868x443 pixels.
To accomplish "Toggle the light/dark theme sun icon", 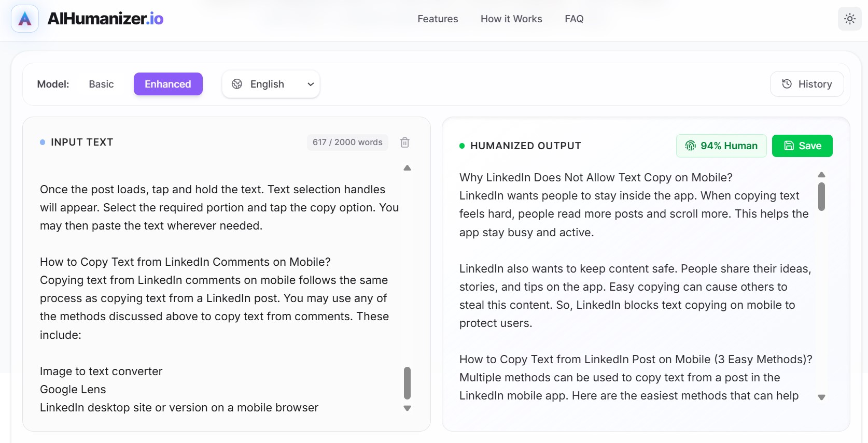I will coord(850,19).
